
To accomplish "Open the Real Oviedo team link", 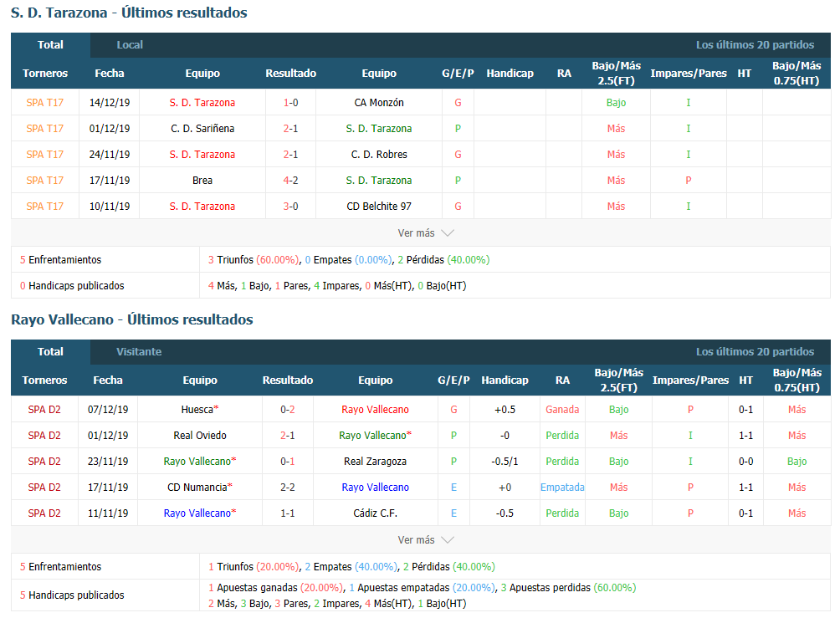I will pyautogui.click(x=200, y=436).
